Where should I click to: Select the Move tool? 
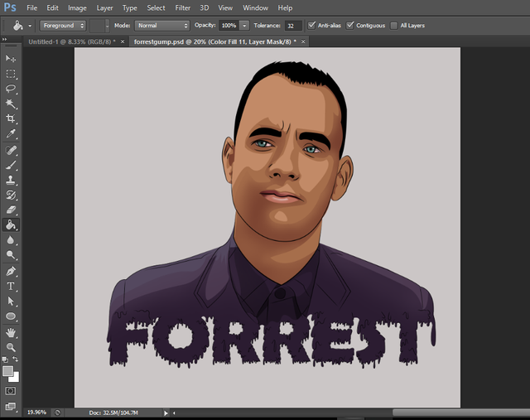click(x=11, y=59)
